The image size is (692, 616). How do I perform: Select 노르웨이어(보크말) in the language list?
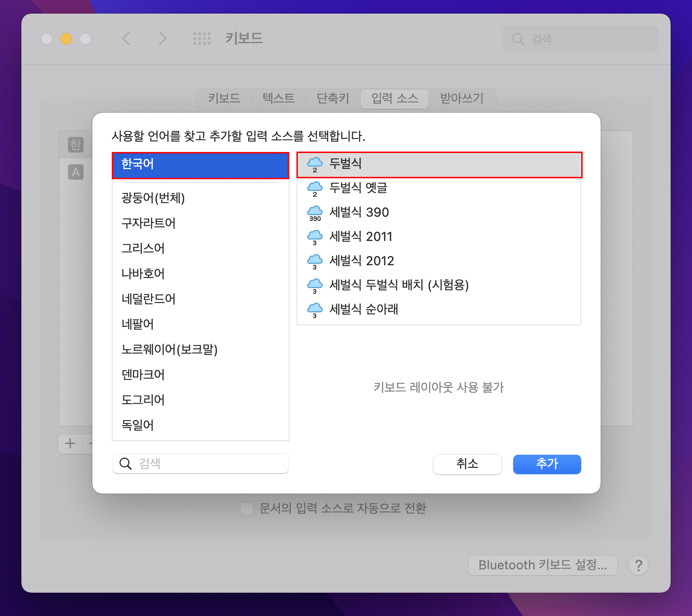tap(201, 350)
